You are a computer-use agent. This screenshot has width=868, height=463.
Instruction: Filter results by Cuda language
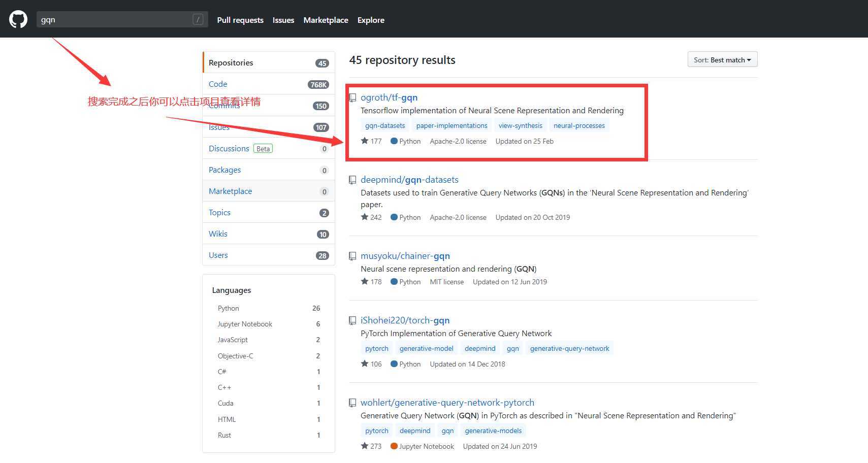pyautogui.click(x=269, y=403)
